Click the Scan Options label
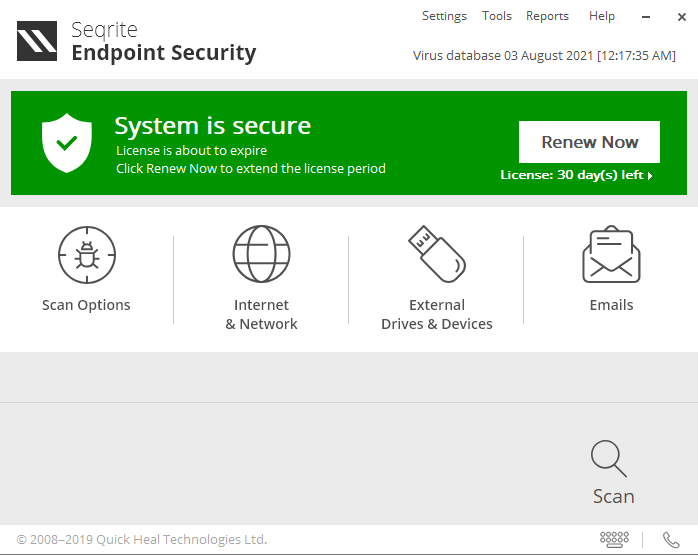This screenshot has height=555, width=698. pos(86,305)
